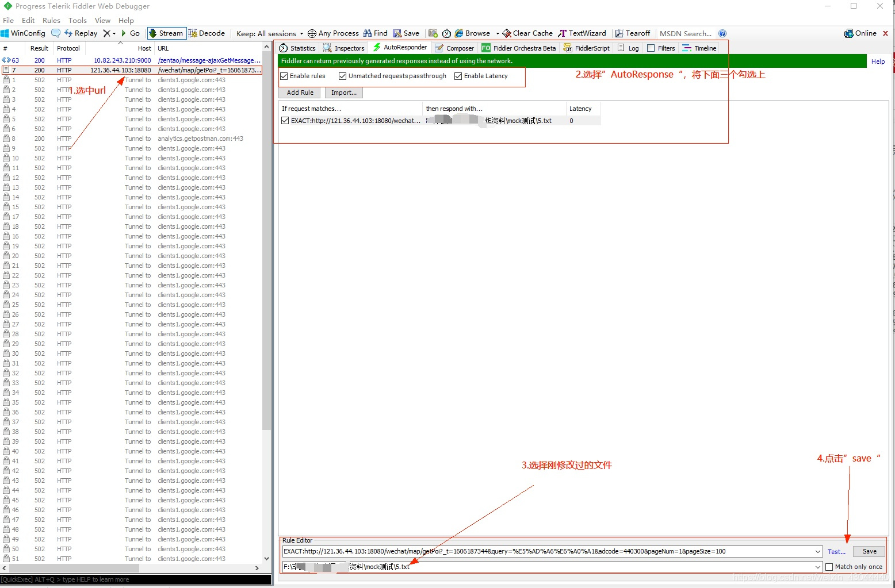Launch Browse with Internet Explorer

pyautogui.click(x=473, y=33)
